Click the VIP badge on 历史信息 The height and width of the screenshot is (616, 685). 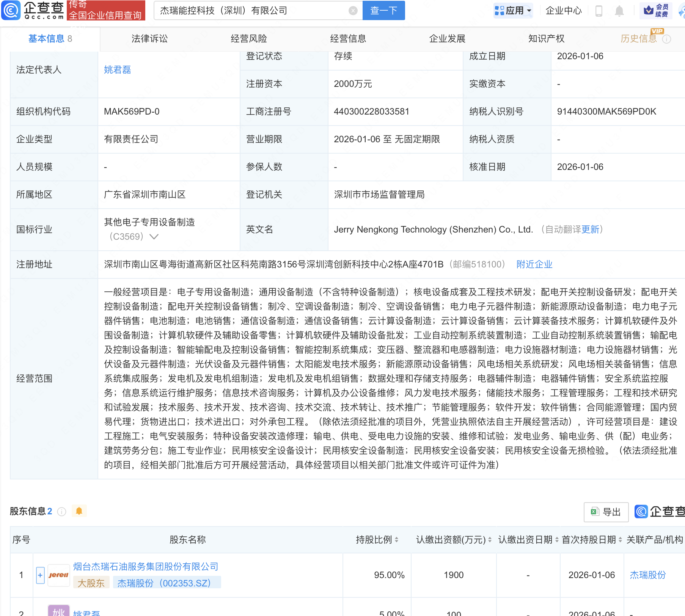[x=657, y=32]
